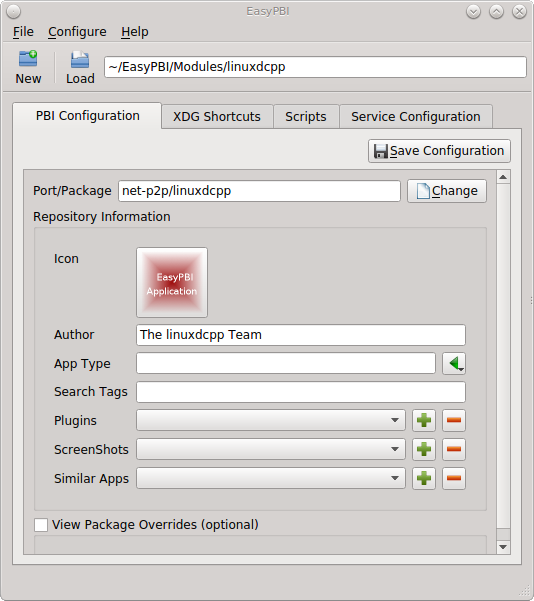Expand the Plugins dropdown
The width and height of the screenshot is (534, 601).
271,420
